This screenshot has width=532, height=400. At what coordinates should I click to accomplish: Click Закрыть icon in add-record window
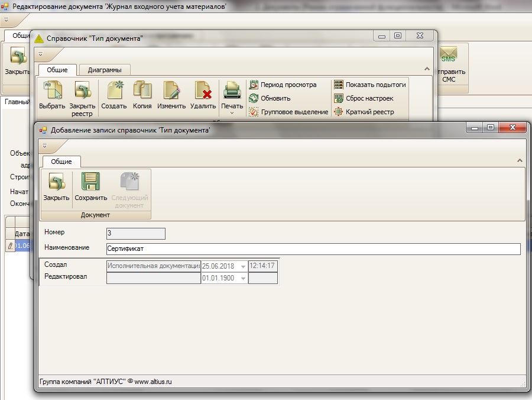pos(56,181)
